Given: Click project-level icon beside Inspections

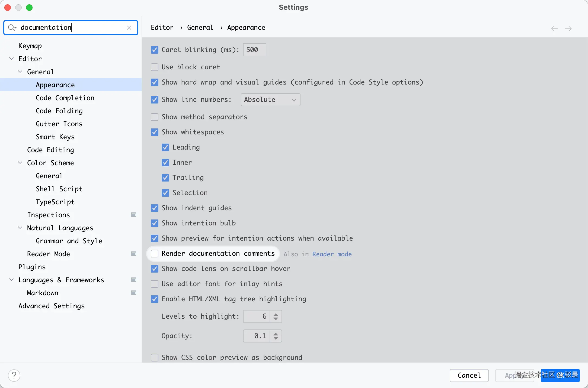Looking at the screenshot, I should click(134, 215).
